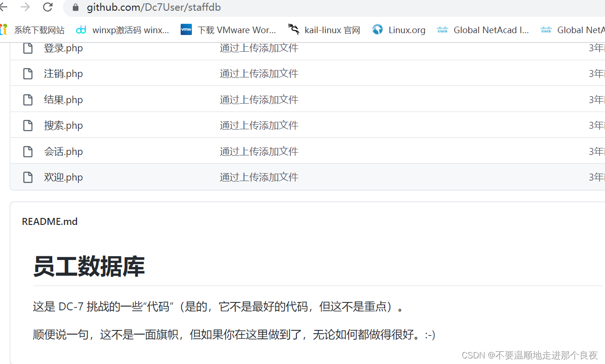Open commit message of 登录.php row
The image size is (605, 364).
[259, 48]
